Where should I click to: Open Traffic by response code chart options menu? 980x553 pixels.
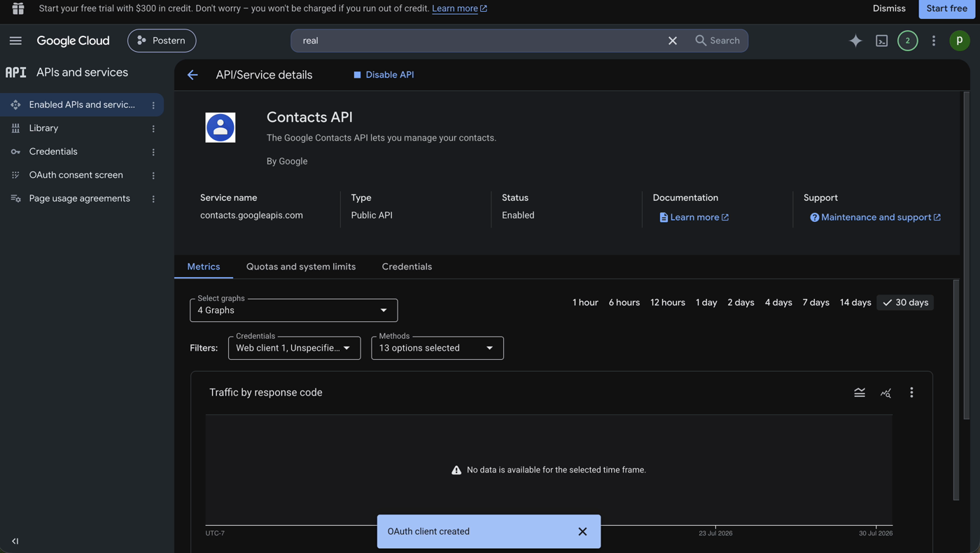coord(911,393)
